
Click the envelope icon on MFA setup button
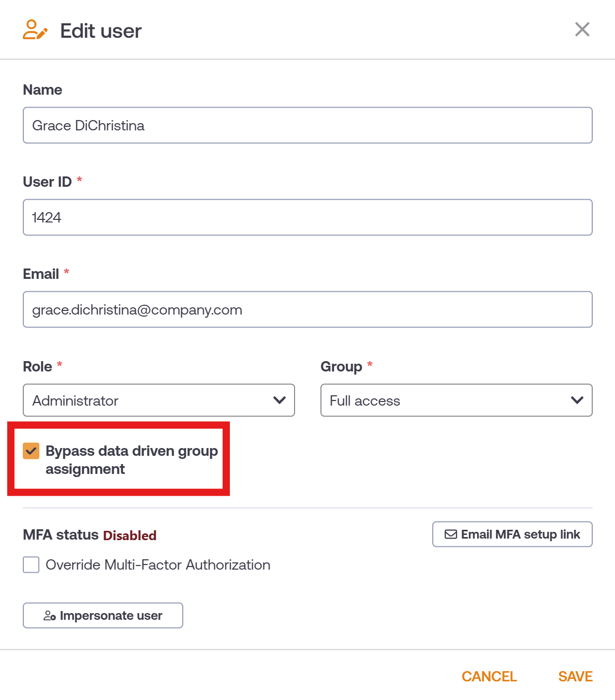[x=451, y=534]
